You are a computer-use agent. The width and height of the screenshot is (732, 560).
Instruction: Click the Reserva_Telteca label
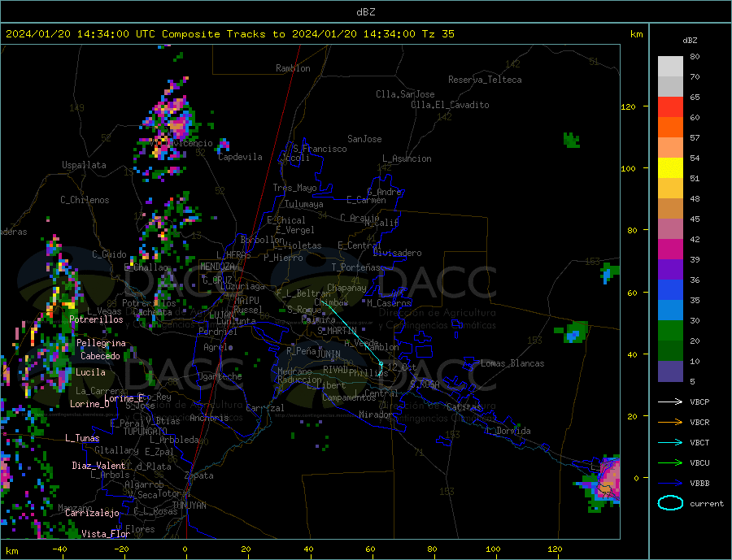tap(485, 80)
